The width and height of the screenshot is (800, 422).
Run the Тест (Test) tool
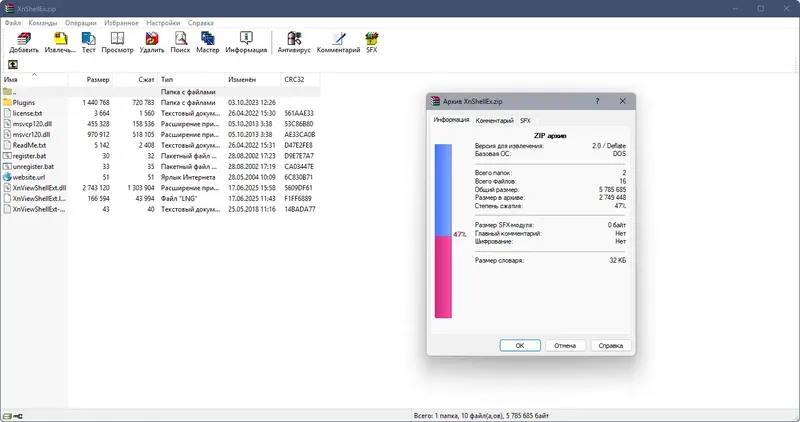pos(88,39)
